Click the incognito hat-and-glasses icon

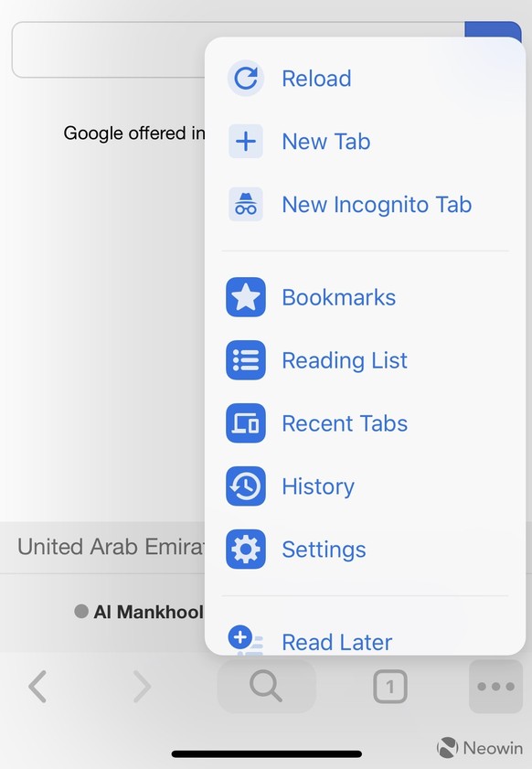click(x=246, y=204)
